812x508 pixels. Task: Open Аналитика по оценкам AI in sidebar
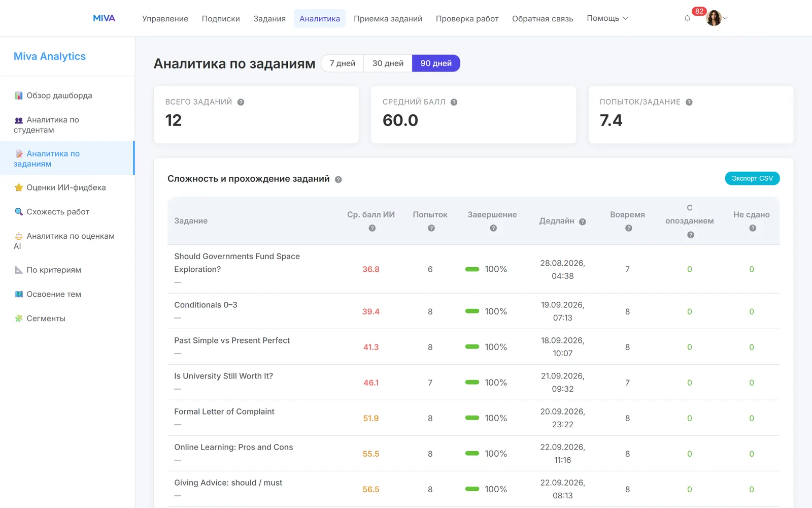pyautogui.click(x=67, y=241)
